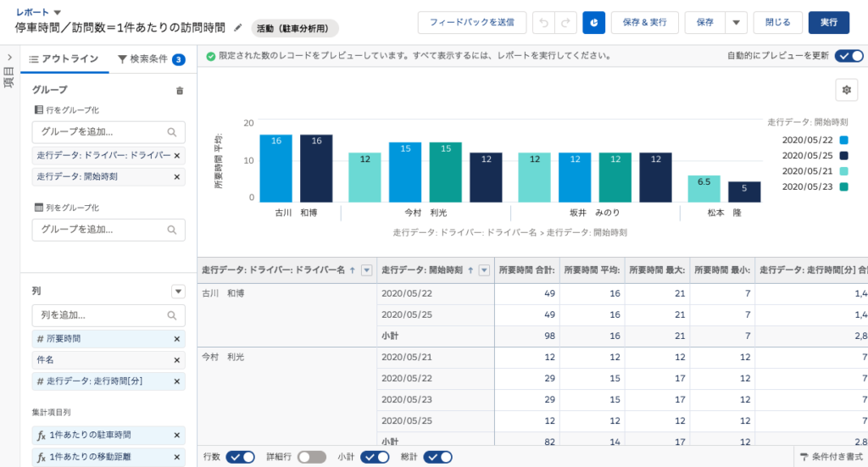Screen dimensions: 868x467
Task: Click the 所要時間 最大 column header
Action: 657,270
